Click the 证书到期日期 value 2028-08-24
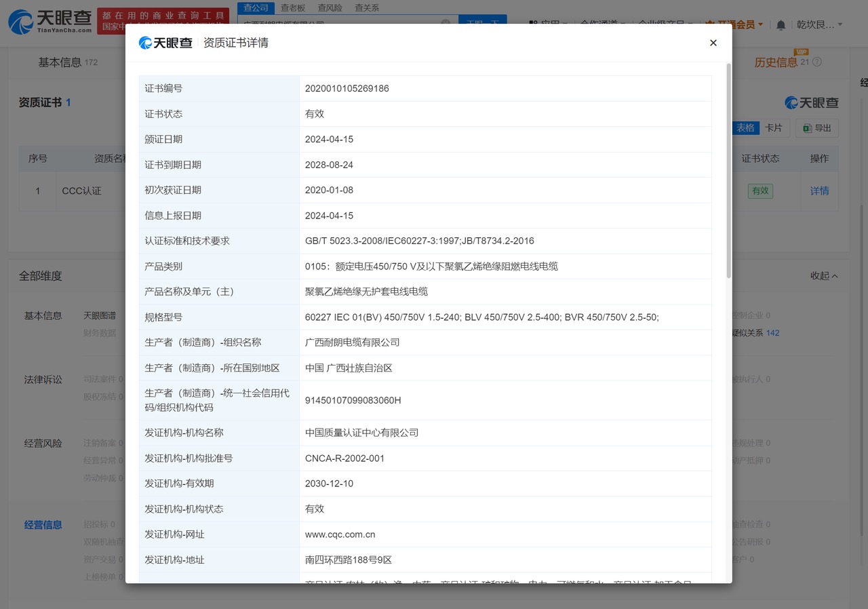 [329, 165]
